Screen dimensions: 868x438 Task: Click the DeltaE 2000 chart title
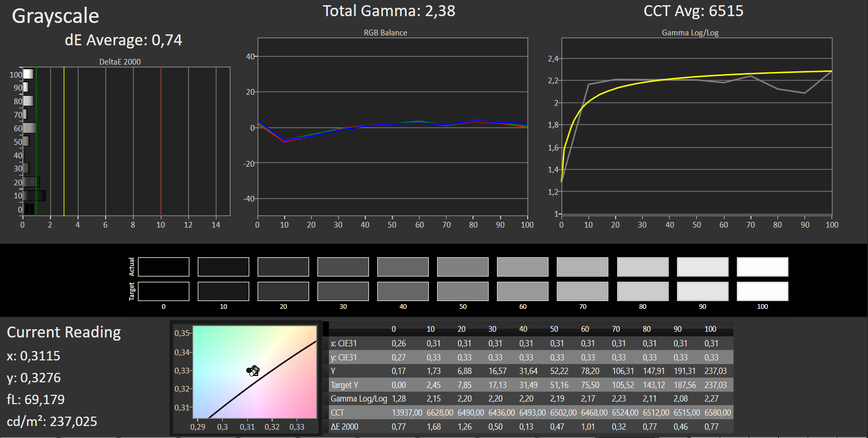pos(120,61)
